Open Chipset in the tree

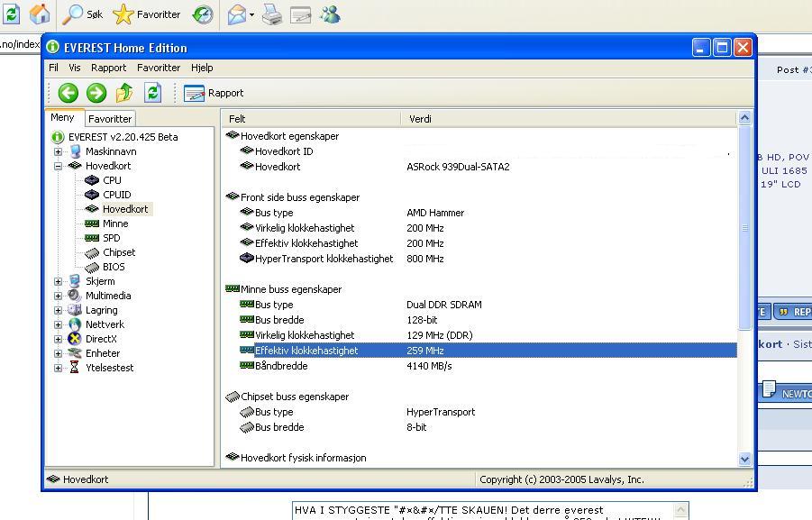point(119,252)
